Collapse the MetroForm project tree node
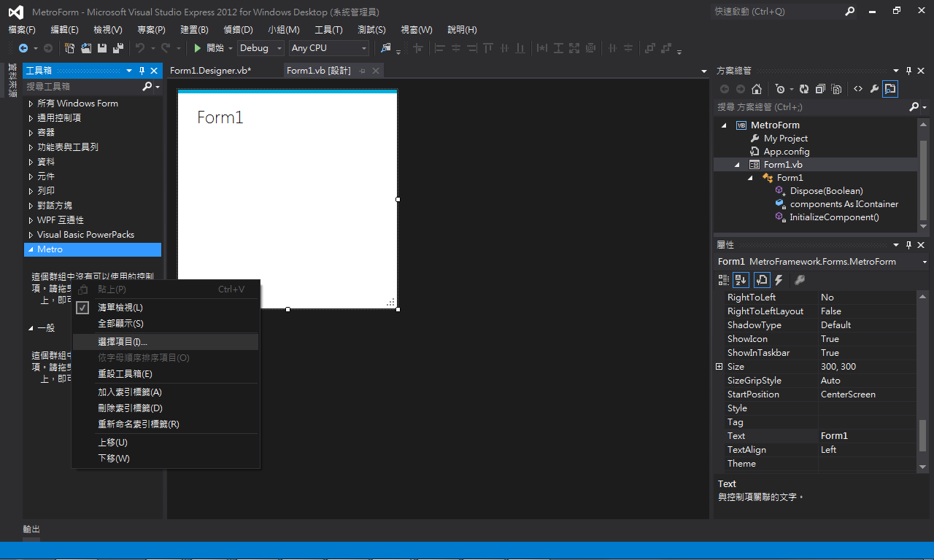 coord(724,125)
